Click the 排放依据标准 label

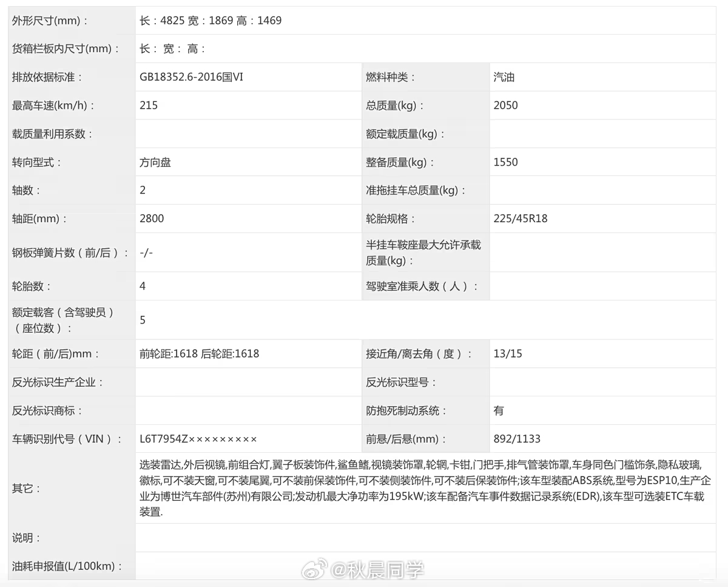(47, 77)
